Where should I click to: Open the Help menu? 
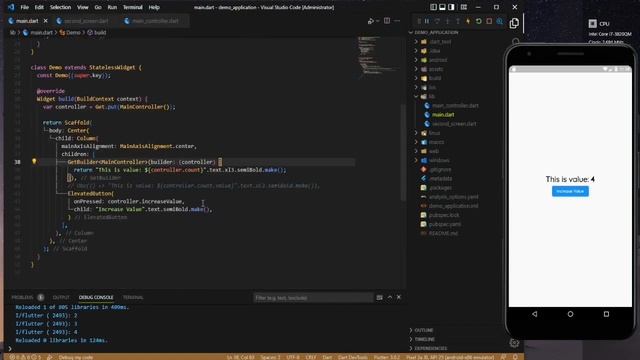tap(154, 7)
